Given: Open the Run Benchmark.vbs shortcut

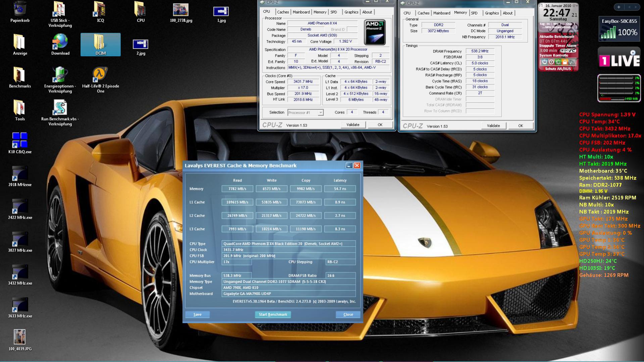Looking at the screenshot, I should [x=60, y=113].
